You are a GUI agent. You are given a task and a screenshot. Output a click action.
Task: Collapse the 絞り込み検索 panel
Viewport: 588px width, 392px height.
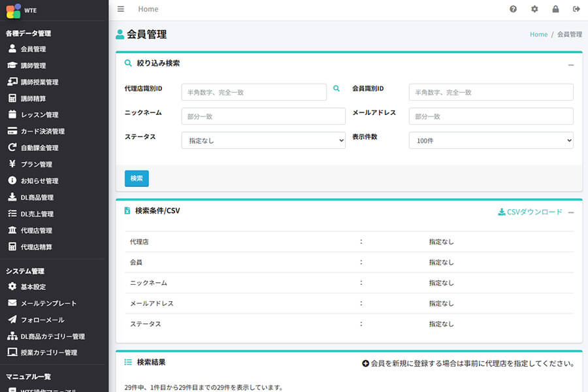tap(572, 64)
